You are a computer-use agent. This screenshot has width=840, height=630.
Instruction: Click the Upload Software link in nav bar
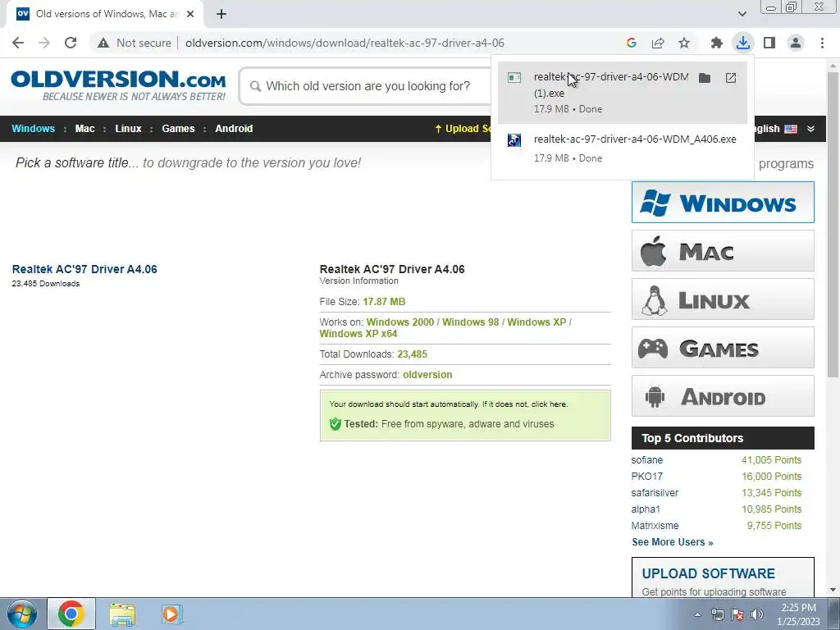(463, 129)
